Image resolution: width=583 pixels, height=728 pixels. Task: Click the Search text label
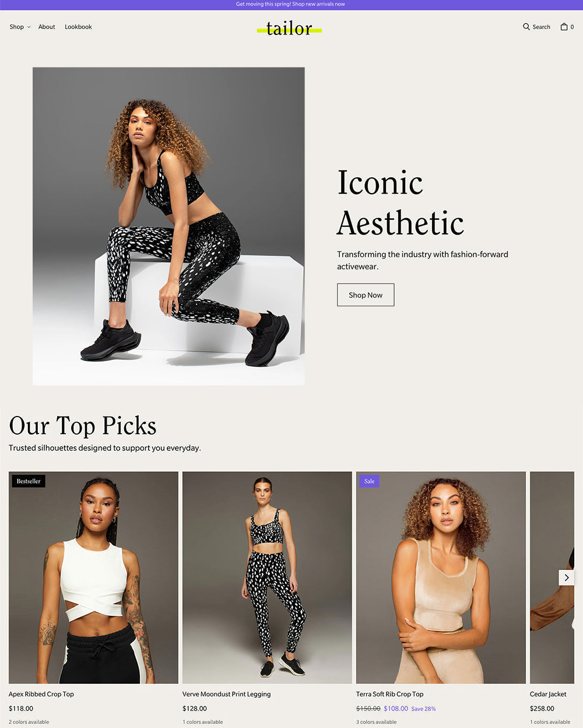point(541,27)
